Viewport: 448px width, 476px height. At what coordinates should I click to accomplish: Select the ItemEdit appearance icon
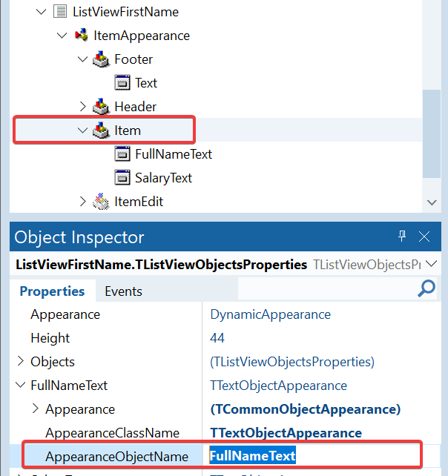click(x=101, y=201)
